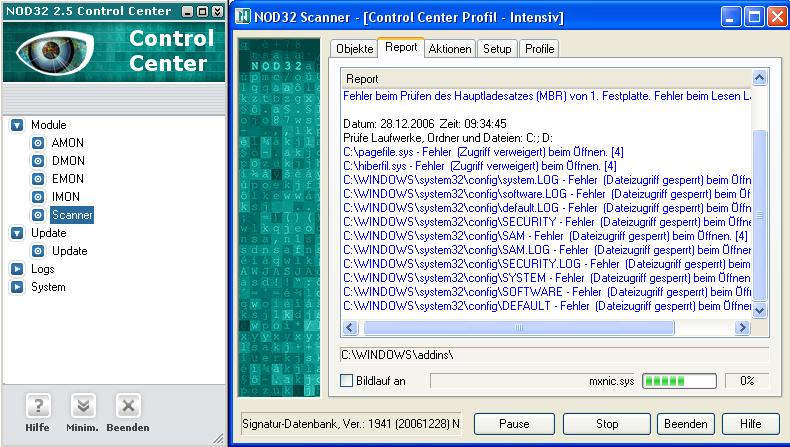Click the Beenden X icon in Control Center
The width and height of the screenshot is (790, 447).
(128, 406)
